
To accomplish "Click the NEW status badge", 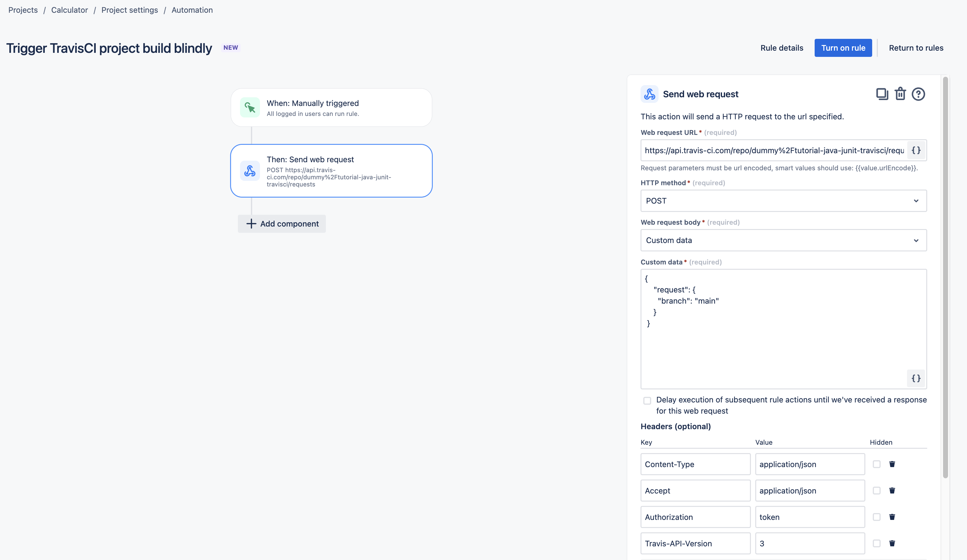I will (231, 48).
